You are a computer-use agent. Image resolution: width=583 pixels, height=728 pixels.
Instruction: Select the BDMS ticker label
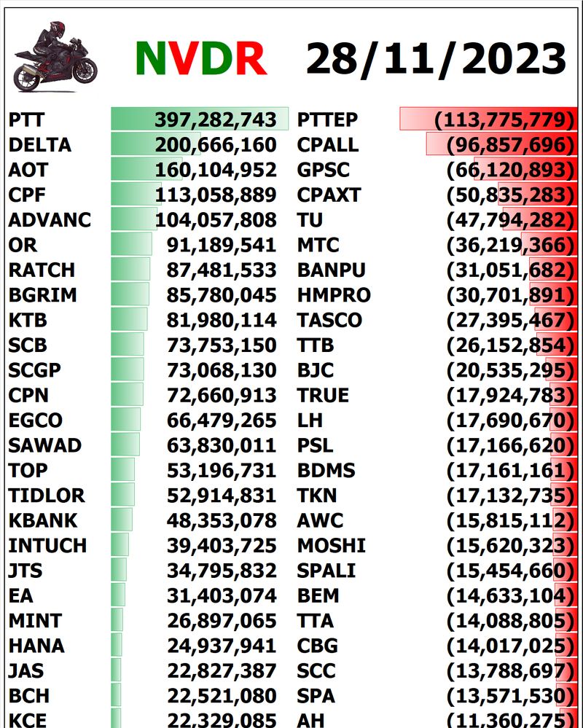click(326, 471)
